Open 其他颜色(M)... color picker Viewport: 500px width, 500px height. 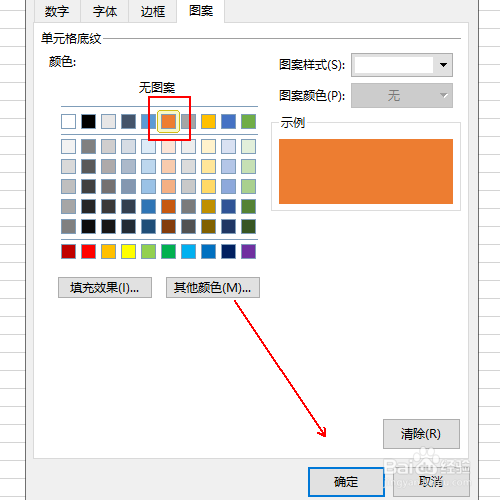[x=213, y=287]
